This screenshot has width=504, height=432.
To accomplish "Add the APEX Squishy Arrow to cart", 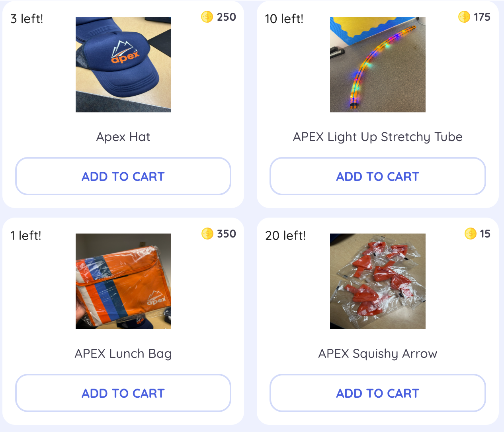I will coord(377,393).
